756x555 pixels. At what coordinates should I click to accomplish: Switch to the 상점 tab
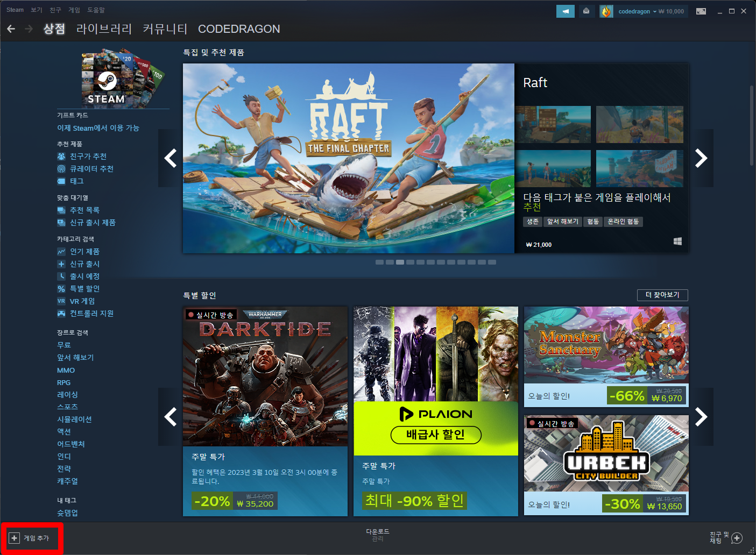click(x=54, y=29)
